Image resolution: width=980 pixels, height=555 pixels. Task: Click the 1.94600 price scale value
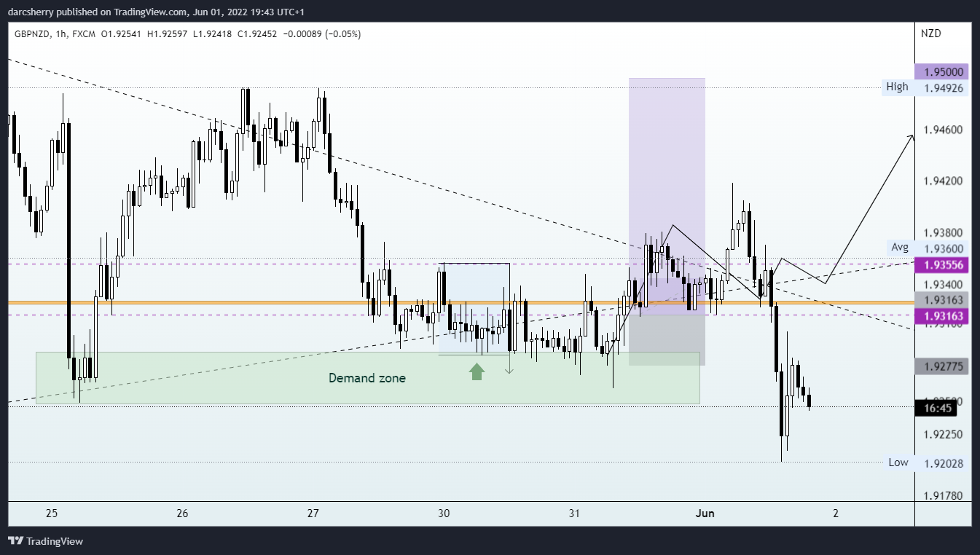pyautogui.click(x=944, y=130)
